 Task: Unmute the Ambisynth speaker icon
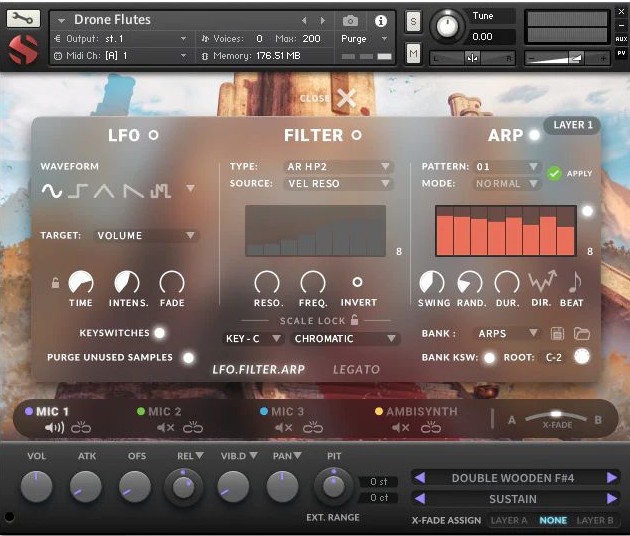[x=401, y=428]
